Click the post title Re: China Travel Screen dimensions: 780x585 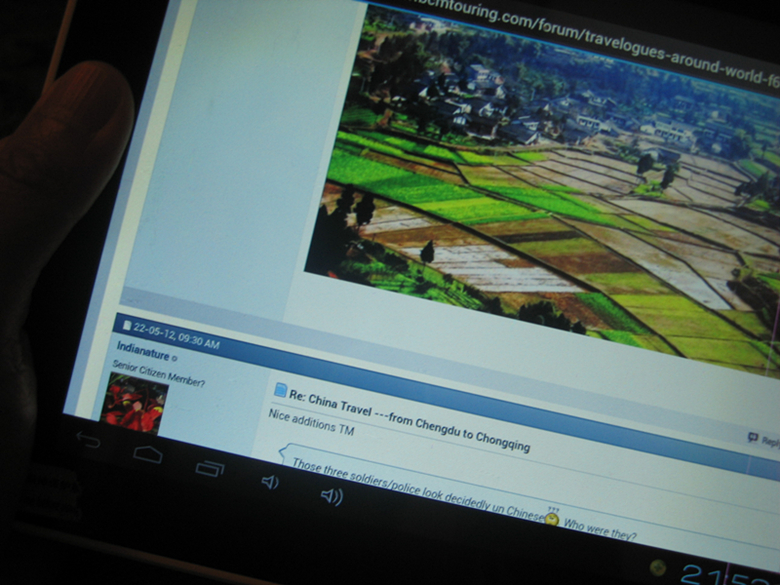coord(409,422)
